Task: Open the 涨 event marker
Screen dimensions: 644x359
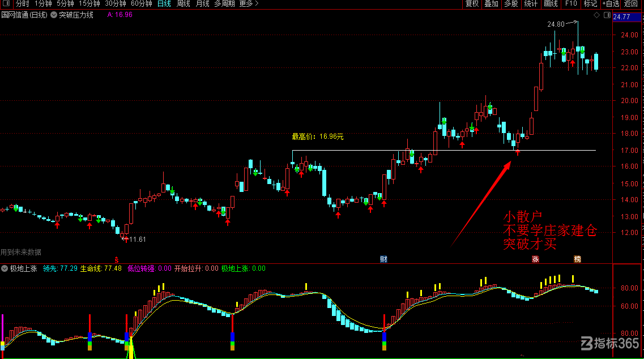Action: 535,259
